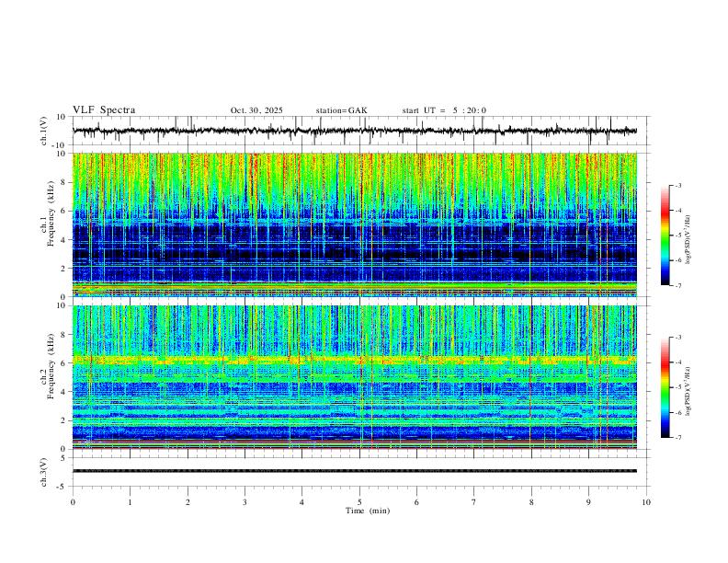Click the ch.2 spectrogram color bar
Viewport: 728px width, 563px height.
tap(665, 387)
